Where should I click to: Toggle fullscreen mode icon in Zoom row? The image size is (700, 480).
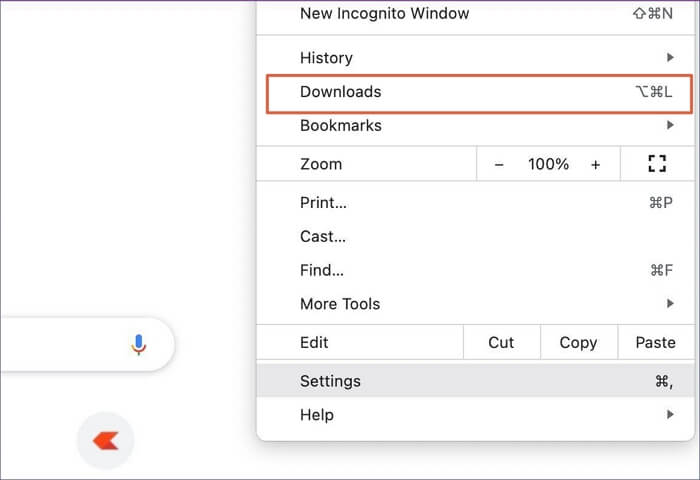[x=657, y=164]
